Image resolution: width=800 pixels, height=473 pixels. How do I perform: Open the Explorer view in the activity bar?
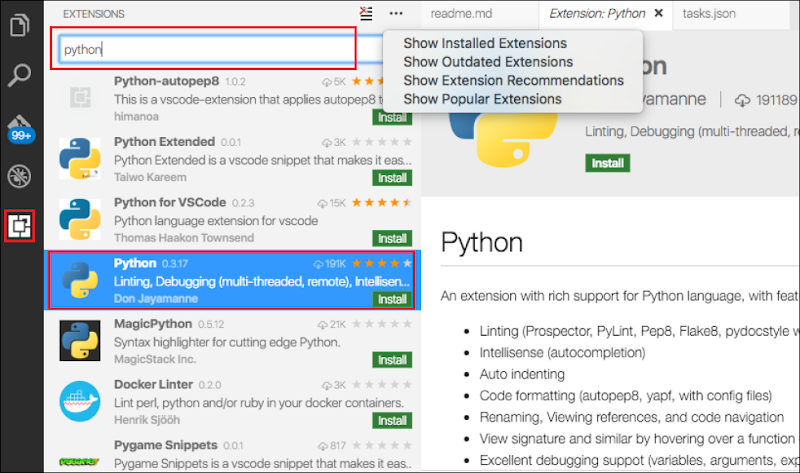click(x=19, y=25)
